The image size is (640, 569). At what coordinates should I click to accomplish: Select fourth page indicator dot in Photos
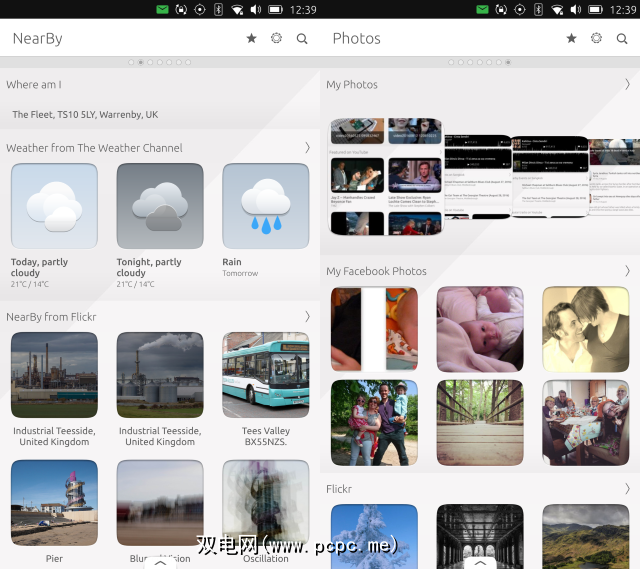(480, 62)
